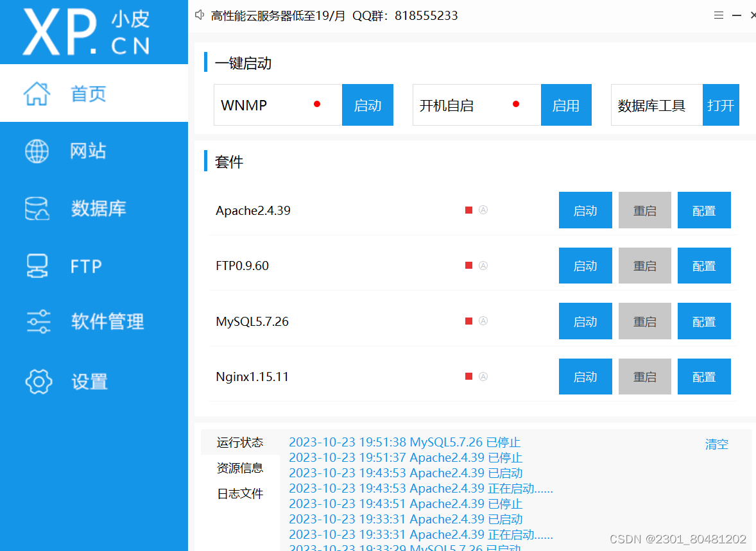Start FTP0.9.60 with its 启动 button

585,266
